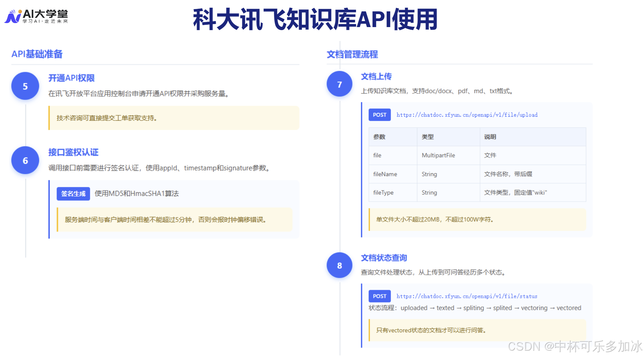This screenshot has width=644, height=357.
Task: Select the 文档管理流程 section header
Action: pyautogui.click(x=353, y=54)
